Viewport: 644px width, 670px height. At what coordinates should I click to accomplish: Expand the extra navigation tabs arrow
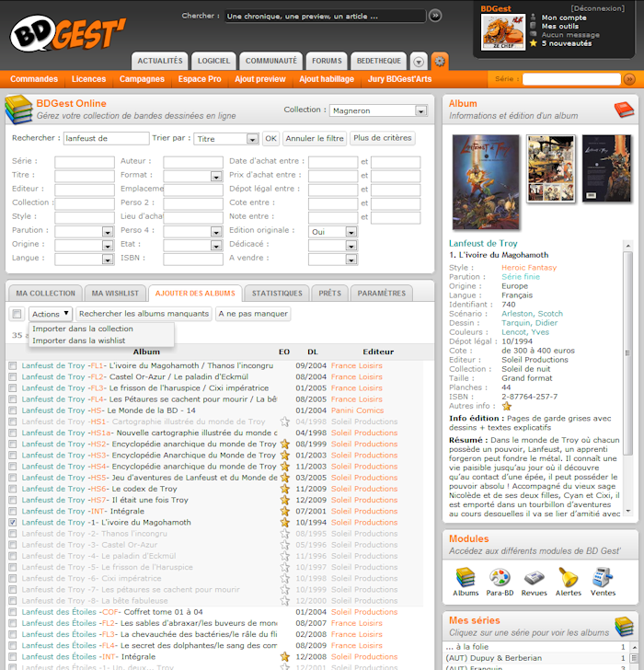(419, 62)
